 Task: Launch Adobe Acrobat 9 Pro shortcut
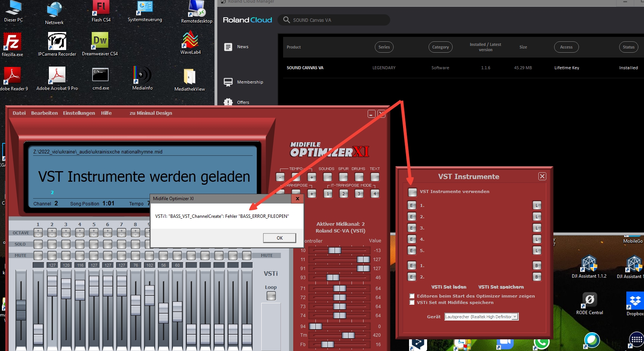(57, 78)
